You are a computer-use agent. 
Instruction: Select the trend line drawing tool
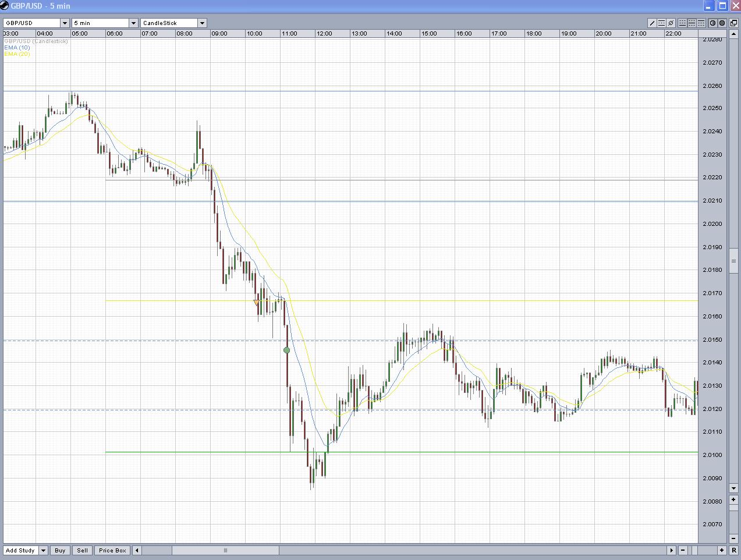(652, 23)
